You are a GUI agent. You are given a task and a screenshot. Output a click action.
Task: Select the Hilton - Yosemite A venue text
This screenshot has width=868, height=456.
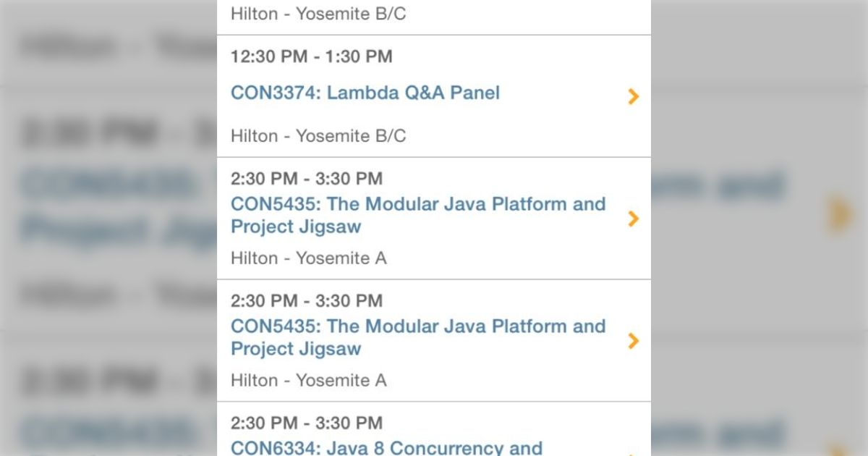[x=309, y=258]
